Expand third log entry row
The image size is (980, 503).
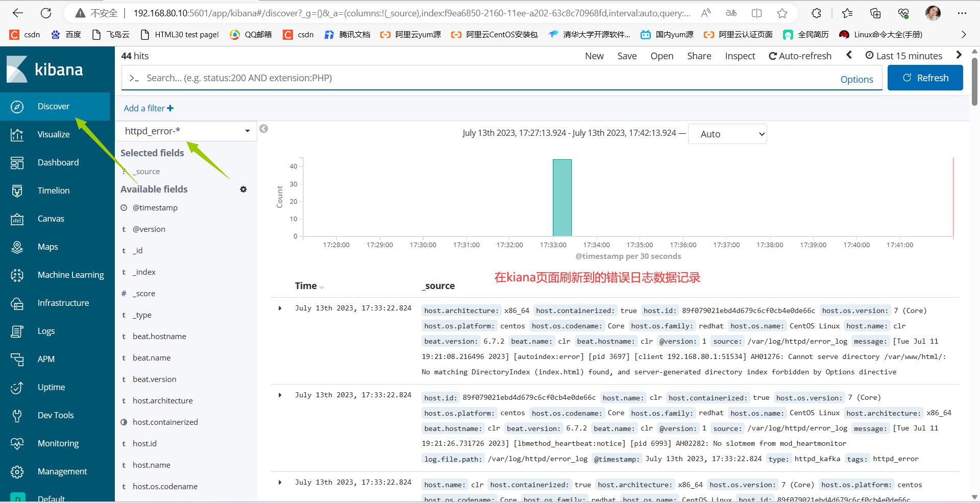[x=280, y=482]
